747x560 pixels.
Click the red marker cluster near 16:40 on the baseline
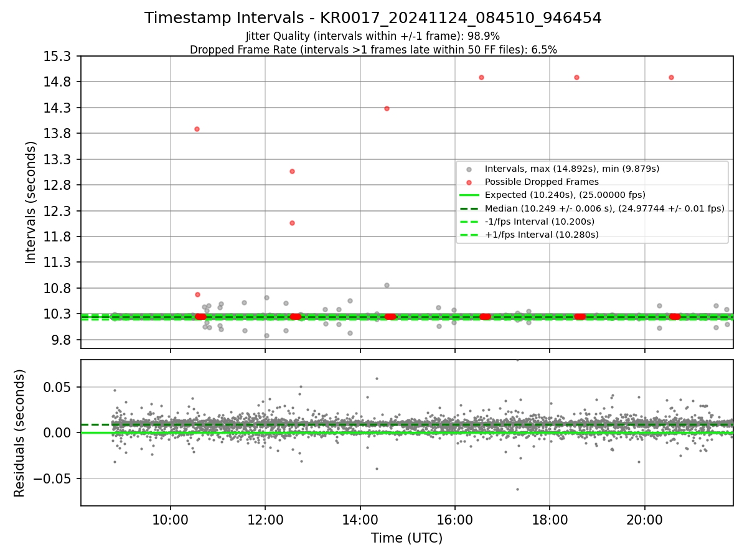(485, 317)
